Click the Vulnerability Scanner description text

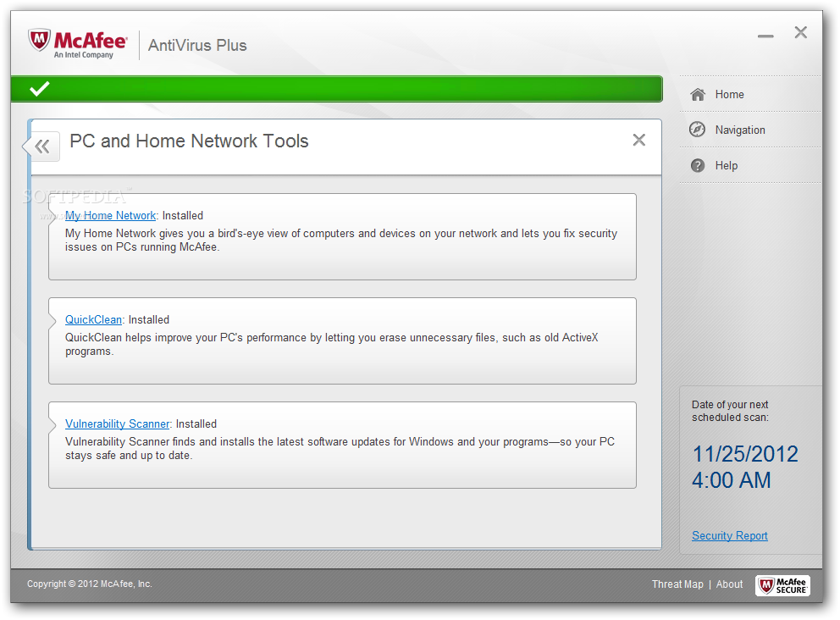[x=340, y=449]
